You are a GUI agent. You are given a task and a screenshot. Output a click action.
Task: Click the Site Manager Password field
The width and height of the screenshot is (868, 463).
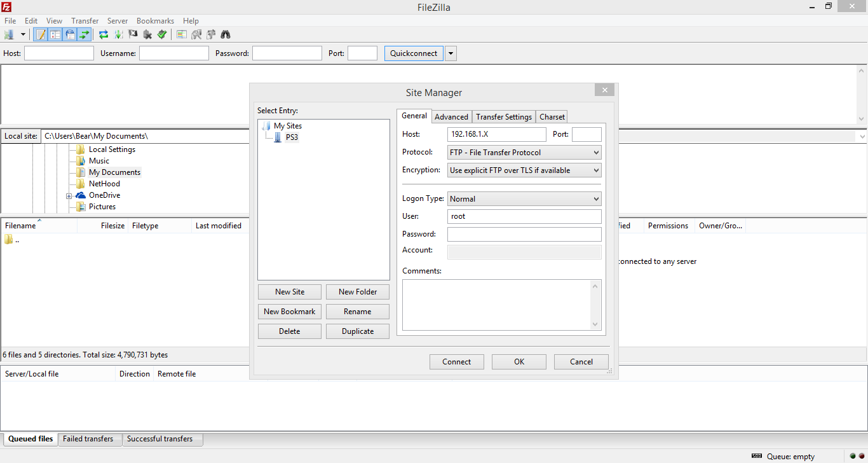pyautogui.click(x=524, y=234)
